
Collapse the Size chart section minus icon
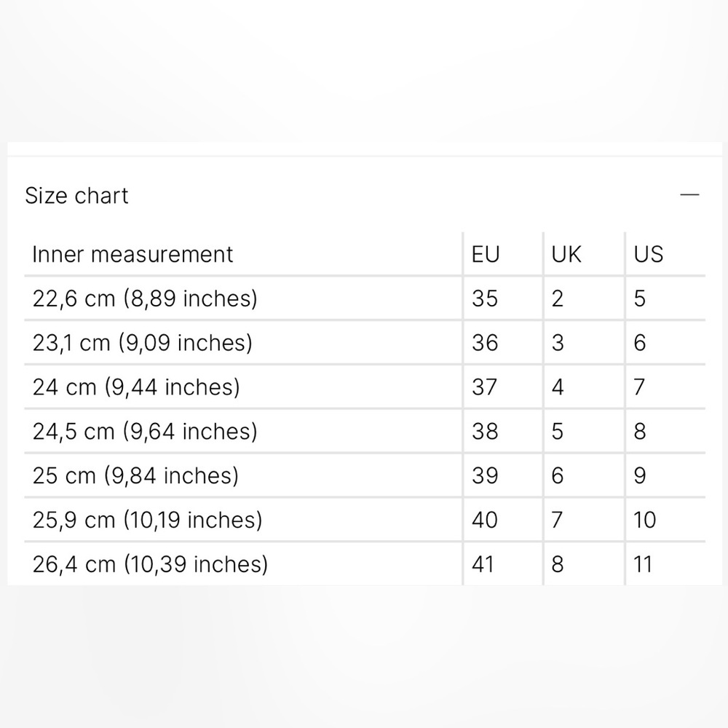[x=689, y=195]
